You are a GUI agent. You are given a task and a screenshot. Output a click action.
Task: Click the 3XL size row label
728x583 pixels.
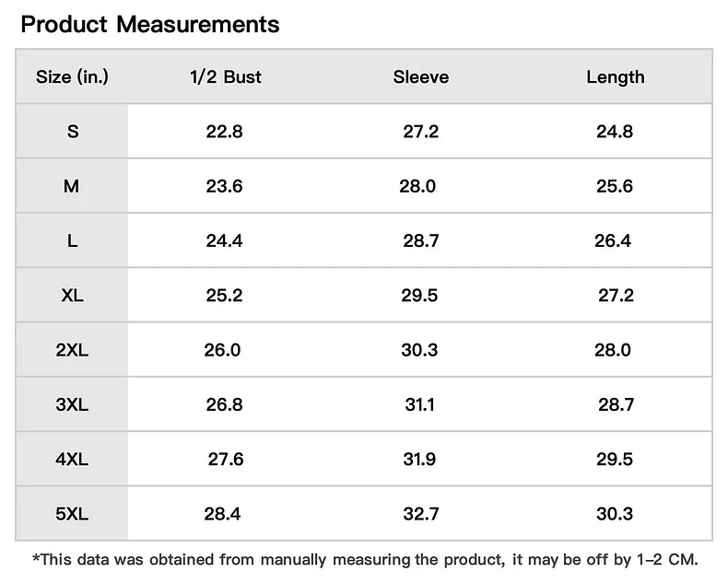coord(72,404)
